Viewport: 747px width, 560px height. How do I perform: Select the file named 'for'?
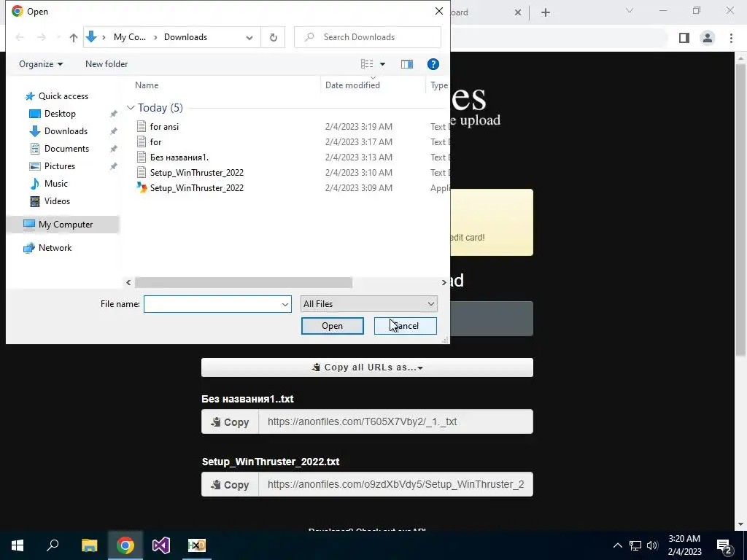(155, 142)
